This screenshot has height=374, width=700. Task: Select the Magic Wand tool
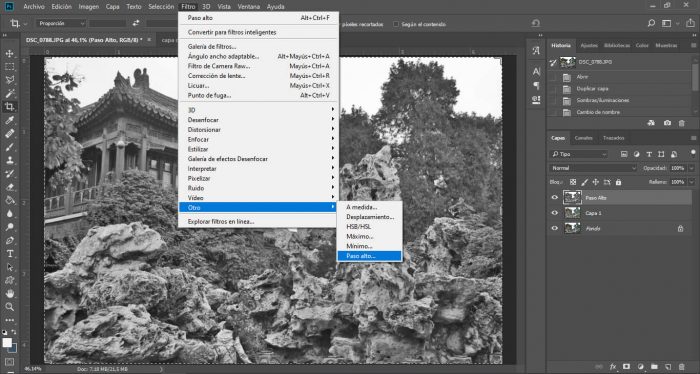tap(9, 93)
